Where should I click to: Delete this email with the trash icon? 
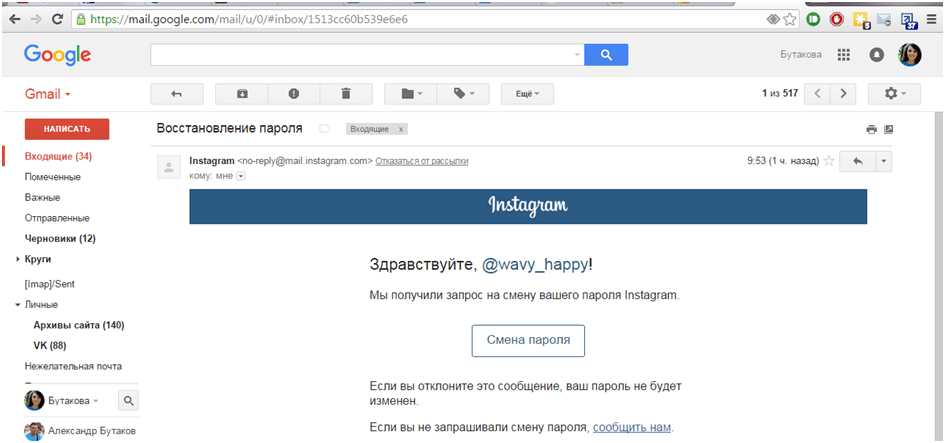point(345,94)
